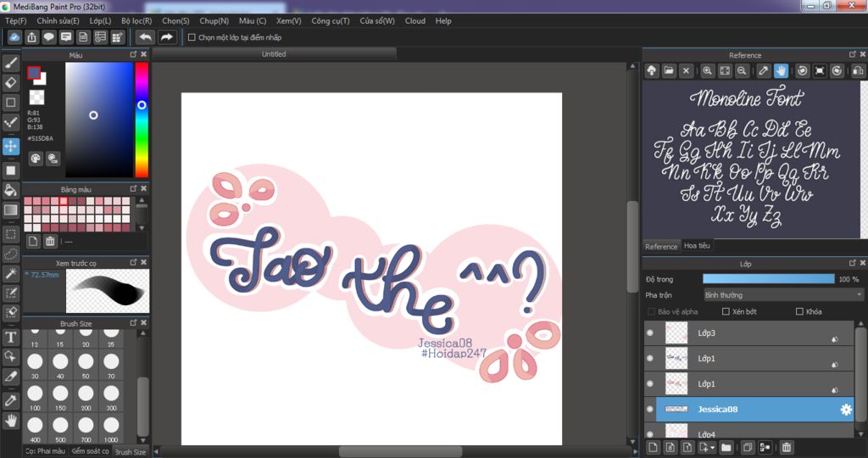The image size is (868, 458).
Task: Zoom in on the reference image
Action: point(707,71)
